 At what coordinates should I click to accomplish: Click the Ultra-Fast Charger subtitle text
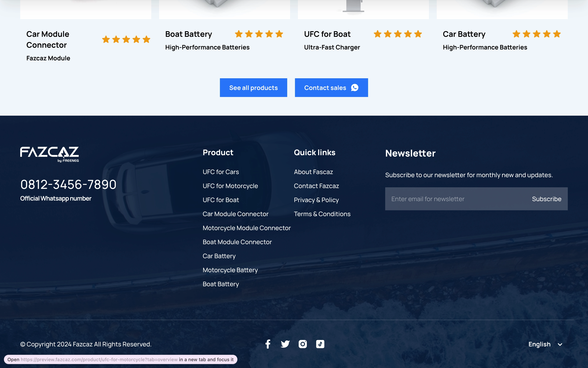pyautogui.click(x=332, y=47)
